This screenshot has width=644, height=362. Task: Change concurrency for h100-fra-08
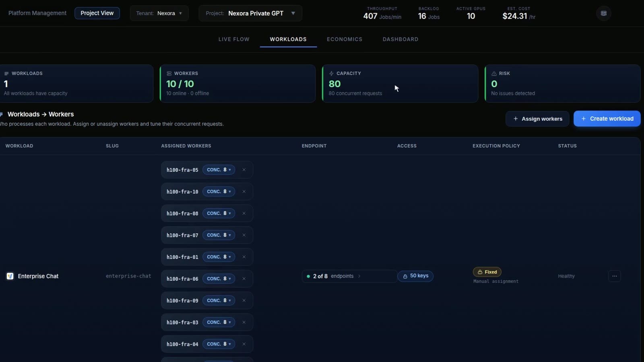tap(219, 213)
